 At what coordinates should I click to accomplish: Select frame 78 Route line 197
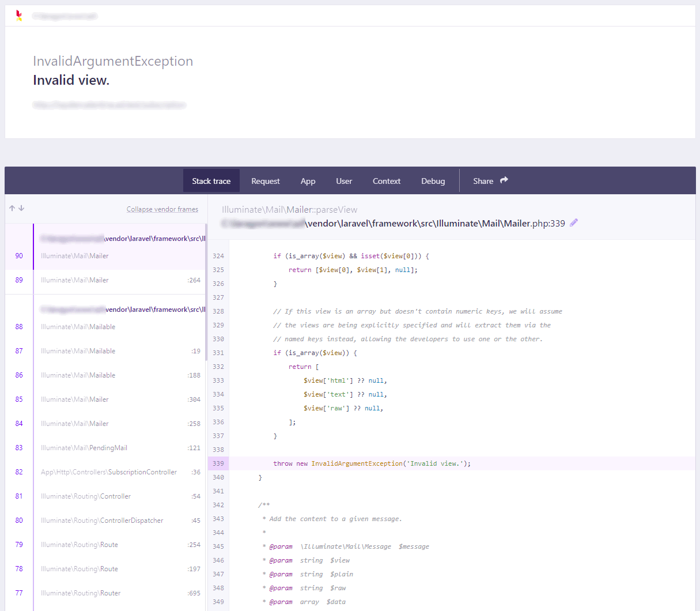(x=105, y=569)
